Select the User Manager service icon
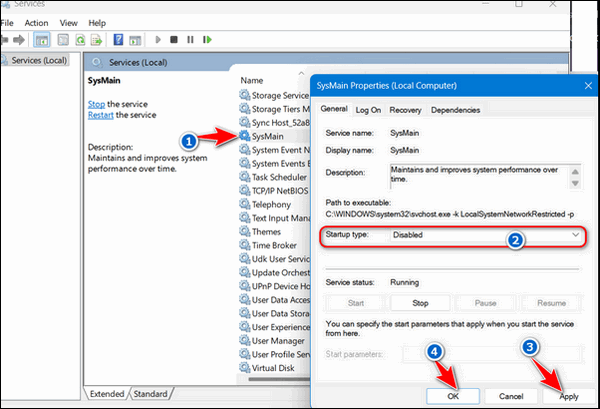The height and width of the screenshot is (409, 600). click(x=245, y=340)
